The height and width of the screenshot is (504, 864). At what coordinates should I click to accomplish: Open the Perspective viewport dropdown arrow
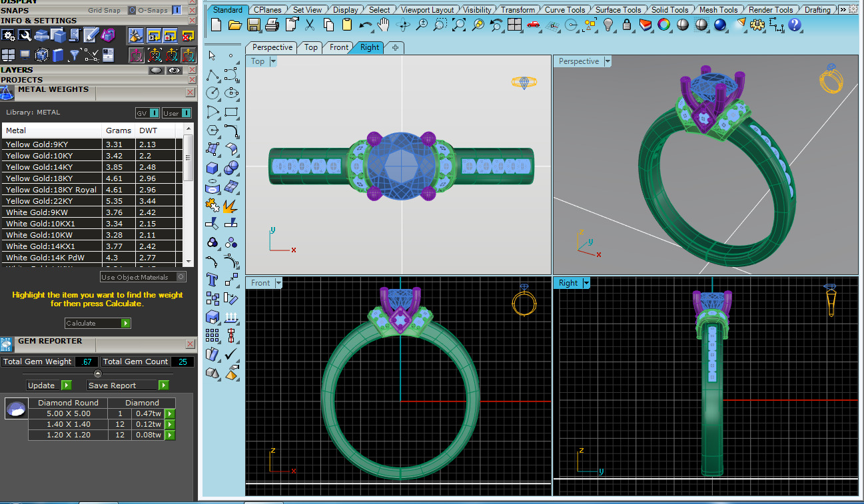click(608, 61)
